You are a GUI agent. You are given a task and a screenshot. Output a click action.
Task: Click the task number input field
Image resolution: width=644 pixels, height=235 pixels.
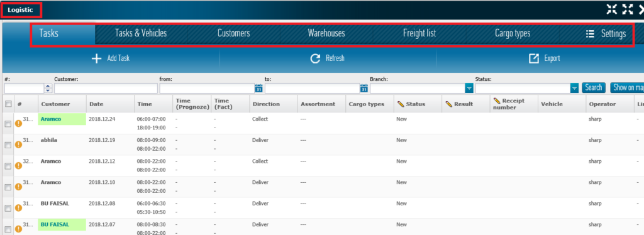tap(25, 88)
